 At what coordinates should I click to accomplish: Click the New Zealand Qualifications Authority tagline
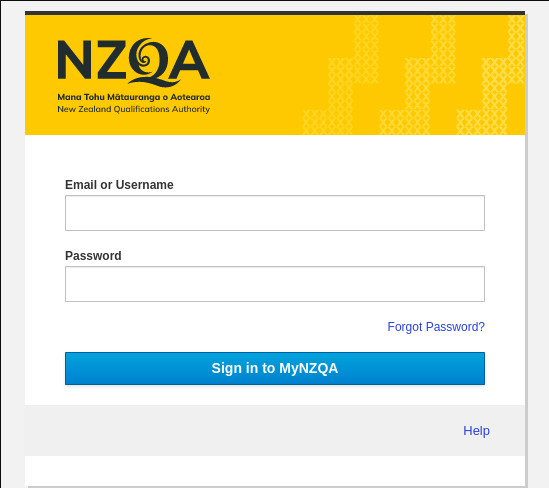[x=133, y=109]
